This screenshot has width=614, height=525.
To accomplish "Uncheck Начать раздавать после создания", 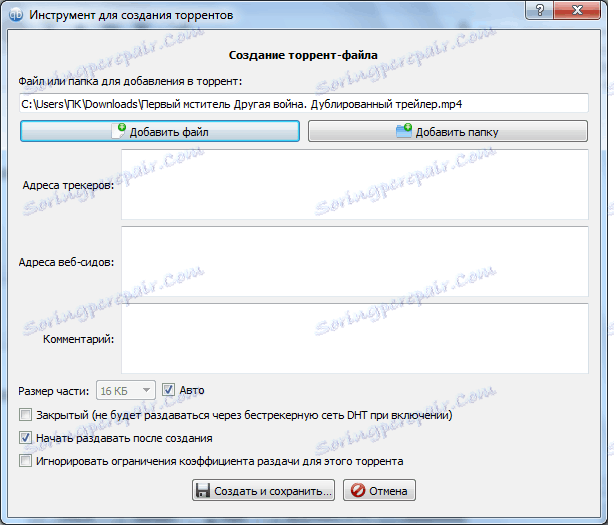I will tap(25, 438).
